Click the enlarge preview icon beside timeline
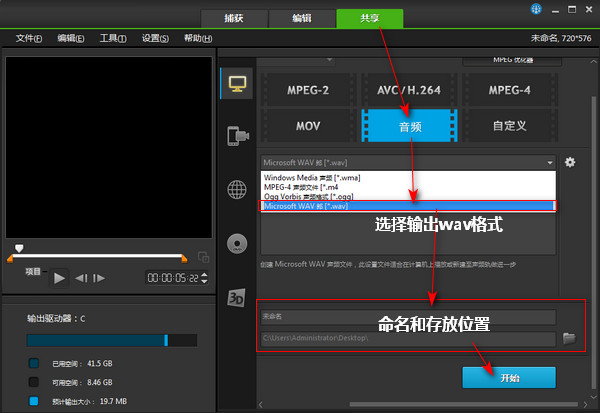Screen dimensions: 600x413 click(x=203, y=257)
